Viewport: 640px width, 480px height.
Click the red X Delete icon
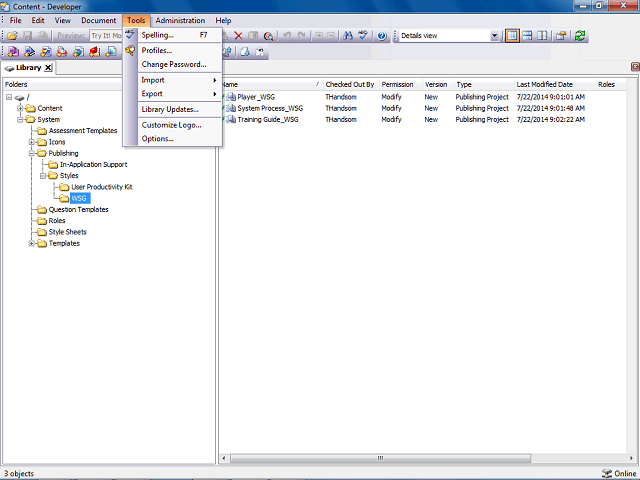238,36
